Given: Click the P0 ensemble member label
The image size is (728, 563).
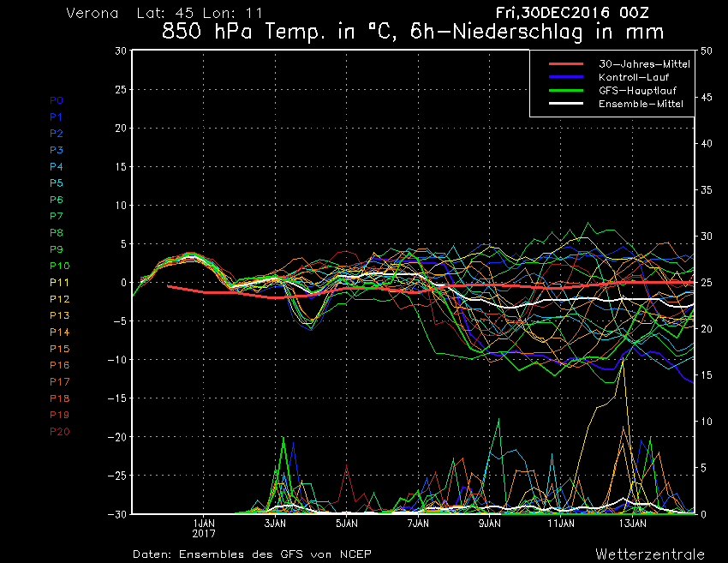Looking at the screenshot, I should point(57,100).
